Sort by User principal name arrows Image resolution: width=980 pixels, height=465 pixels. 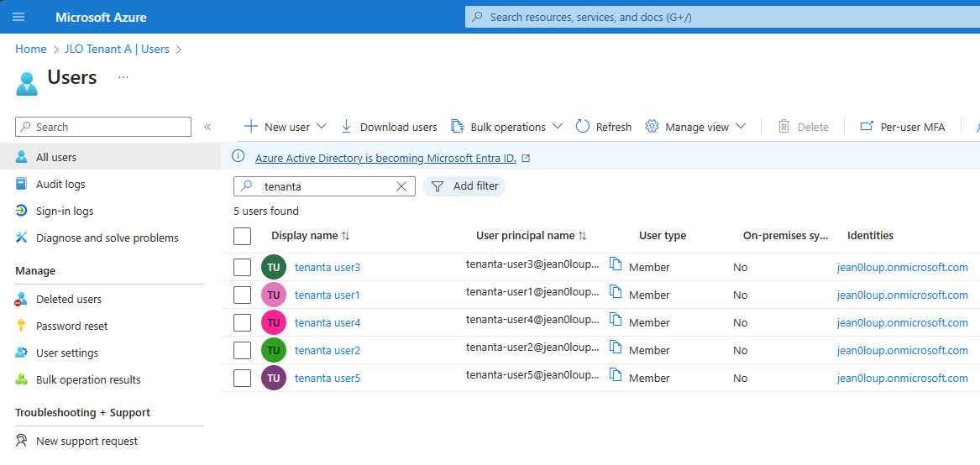coord(583,236)
